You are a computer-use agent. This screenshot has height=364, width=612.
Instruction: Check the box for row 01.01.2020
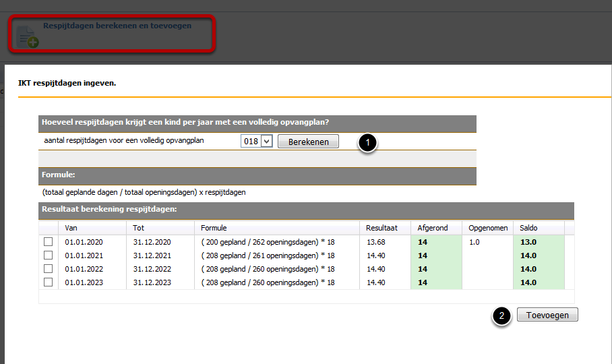pos(48,242)
